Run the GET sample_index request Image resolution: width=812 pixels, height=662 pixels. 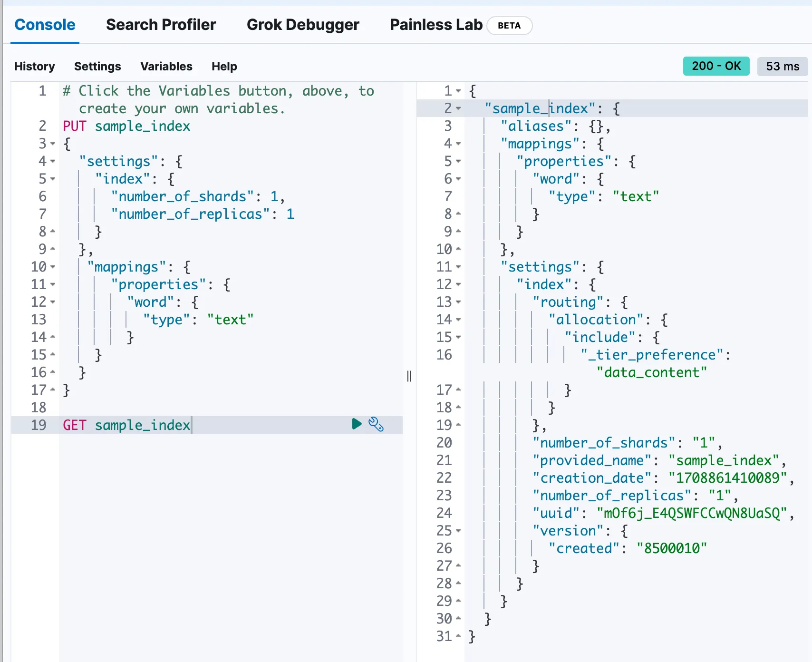click(x=357, y=424)
